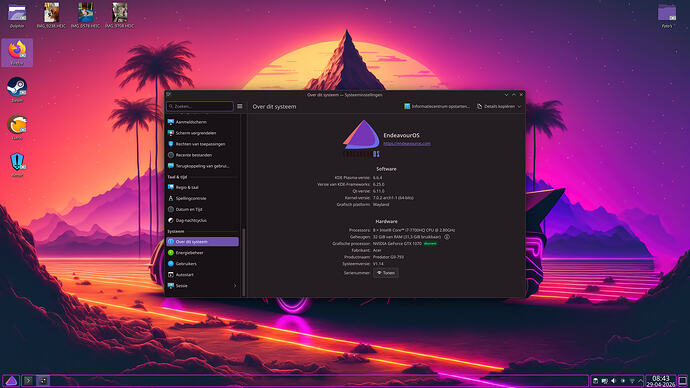Click the settings window title bar icon
The width and height of the screenshot is (690, 388).
pos(169,95)
